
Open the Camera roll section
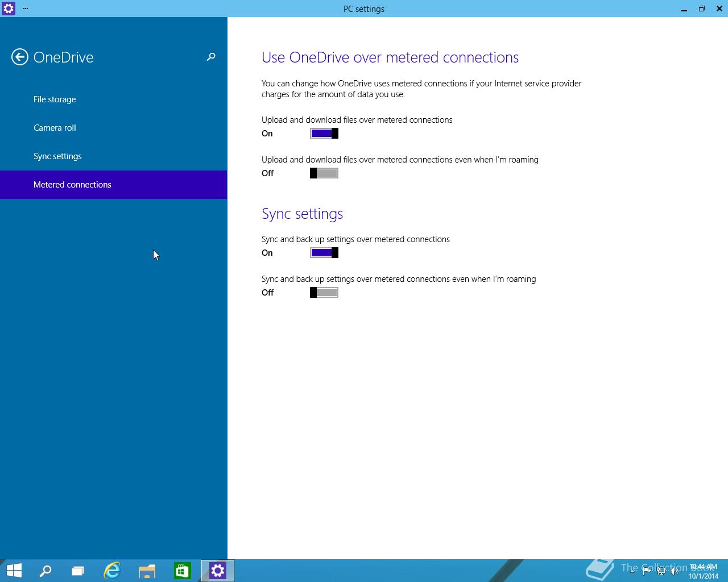[x=114, y=128]
